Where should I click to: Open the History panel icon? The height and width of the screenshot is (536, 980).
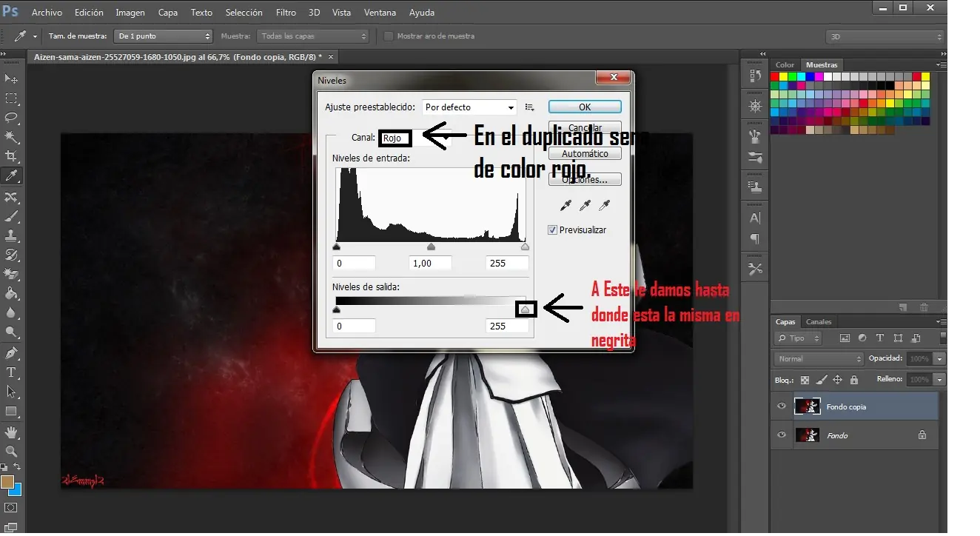tap(755, 76)
